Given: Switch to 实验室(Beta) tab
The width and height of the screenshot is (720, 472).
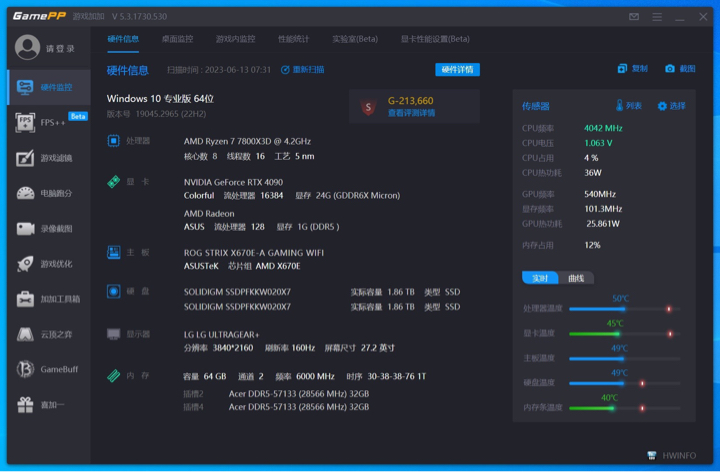Looking at the screenshot, I should pyautogui.click(x=355, y=39).
